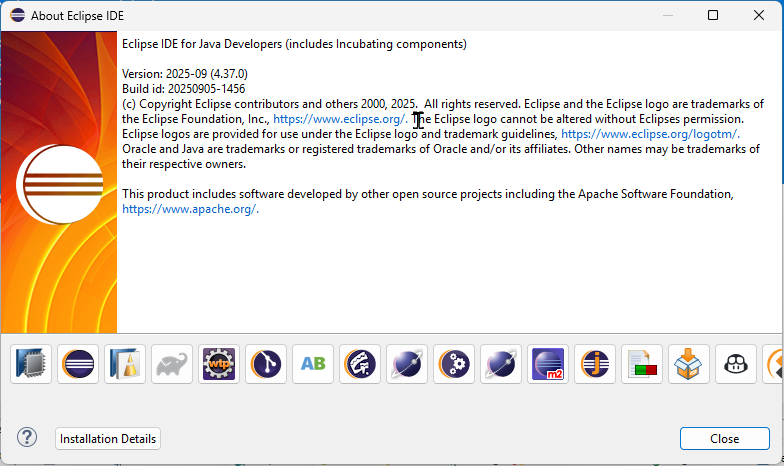The image size is (784, 466).
Task: Open the help question mark icon
Action: (27, 438)
